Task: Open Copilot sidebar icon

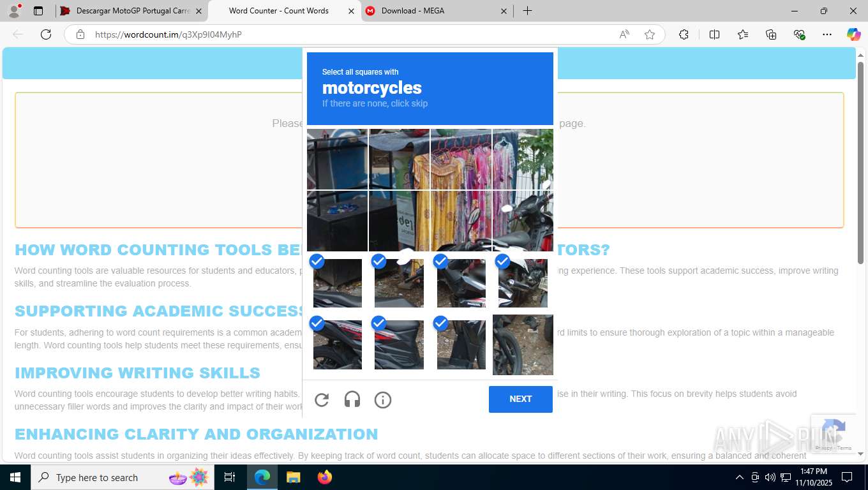Action: point(853,34)
